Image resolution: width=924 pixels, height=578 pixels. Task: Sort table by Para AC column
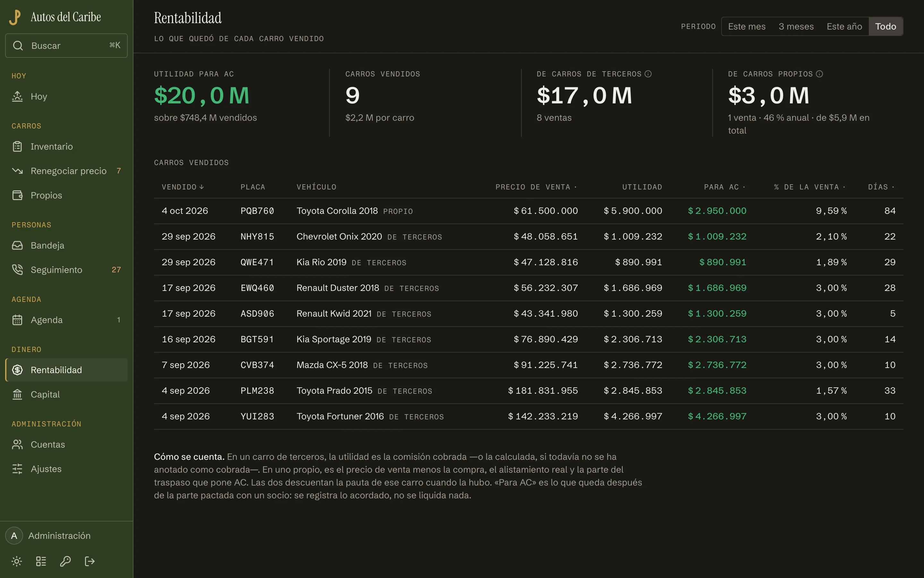pyautogui.click(x=724, y=187)
